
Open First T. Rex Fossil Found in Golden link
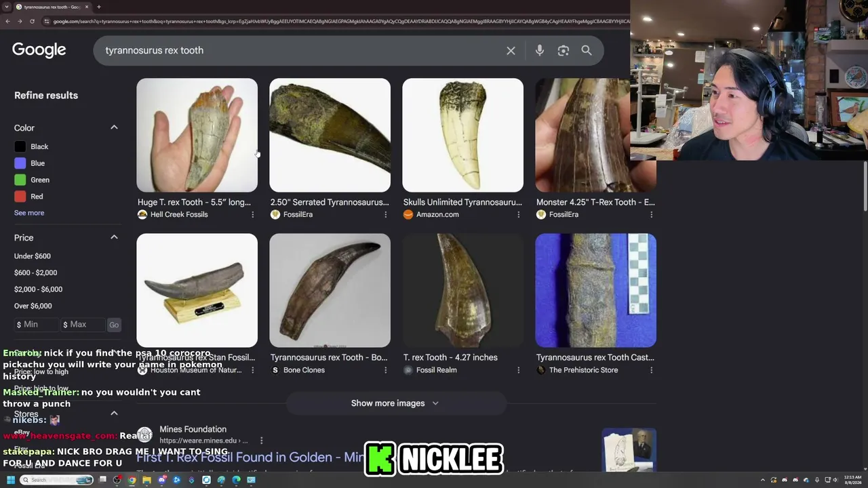coord(250,457)
